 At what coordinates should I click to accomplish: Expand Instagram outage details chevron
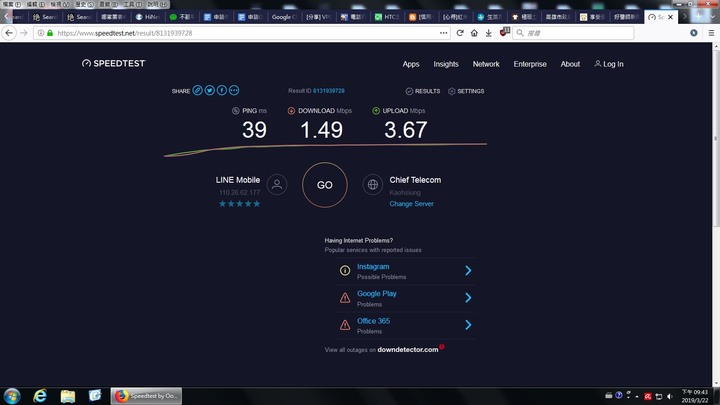468,270
